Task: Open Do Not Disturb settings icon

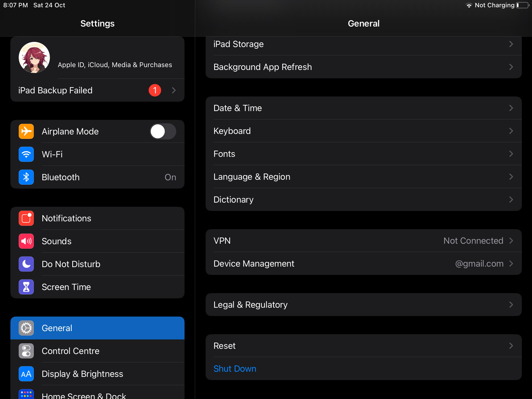Action: (26, 264)
